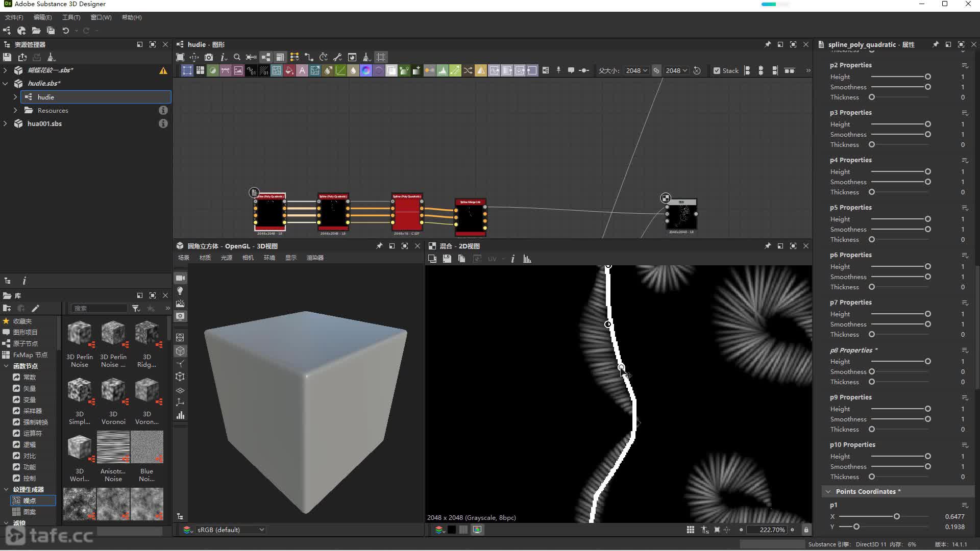The image size is (980, 551).
Task: Click the camera icon in 3D view sidebar
Action: click(x=180, y=278)
